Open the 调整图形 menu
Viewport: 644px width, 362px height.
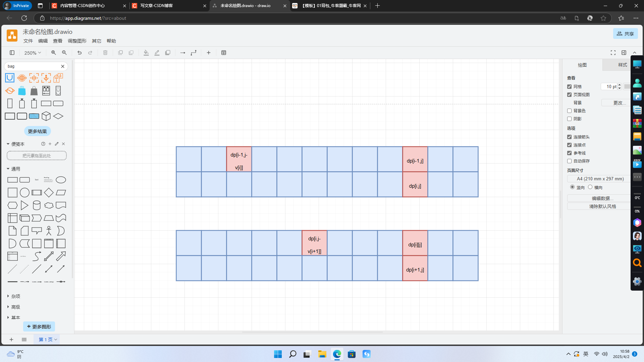coord(77,41)
